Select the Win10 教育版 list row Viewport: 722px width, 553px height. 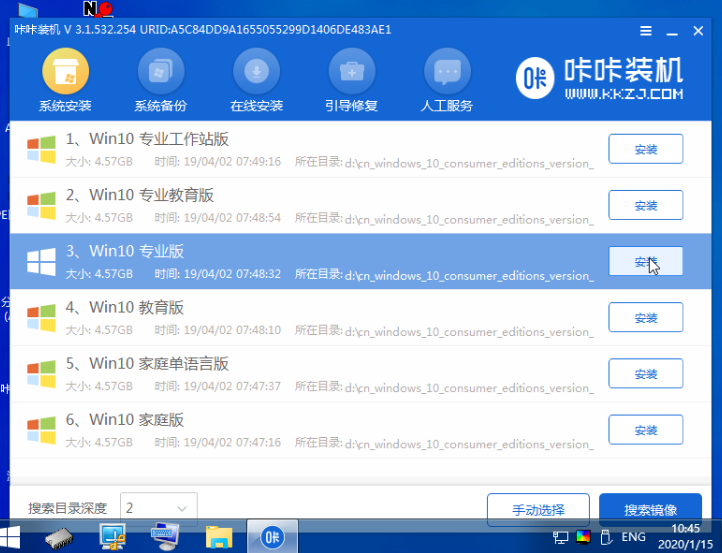pyautogui.click(x=300, y=318)
